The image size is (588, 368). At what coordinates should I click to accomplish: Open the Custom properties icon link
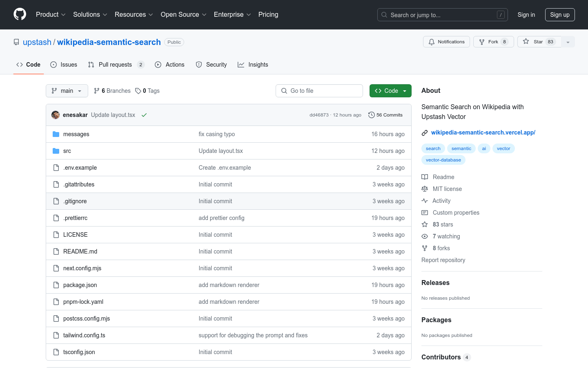click(x=425, y=213)
